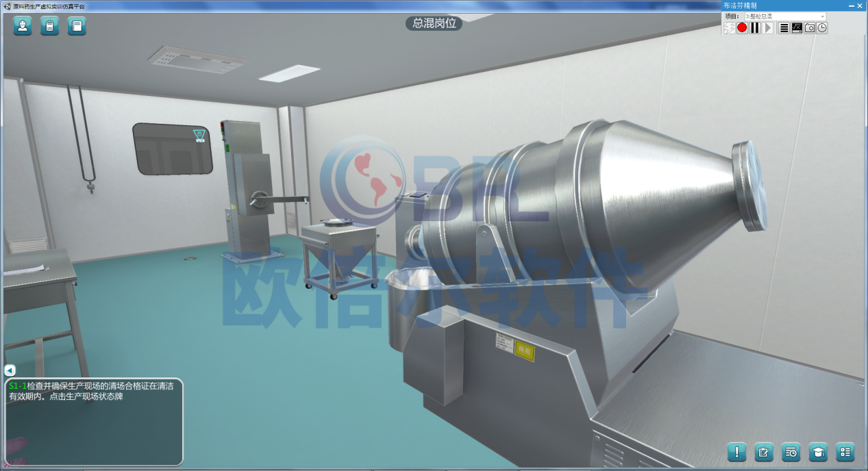Screen dimensions: 868x471
Task: Click the horizontal lines list icon
Action: coord(784,28)
